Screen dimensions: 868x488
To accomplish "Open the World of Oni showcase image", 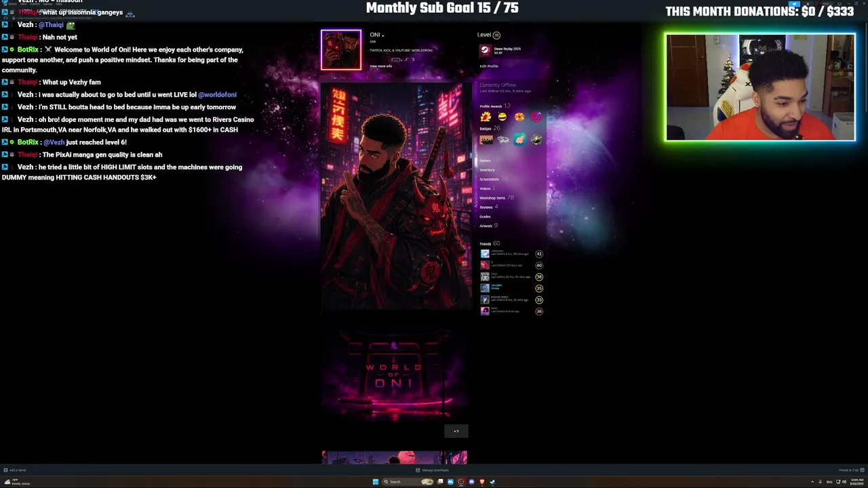I will click(395, 375).
